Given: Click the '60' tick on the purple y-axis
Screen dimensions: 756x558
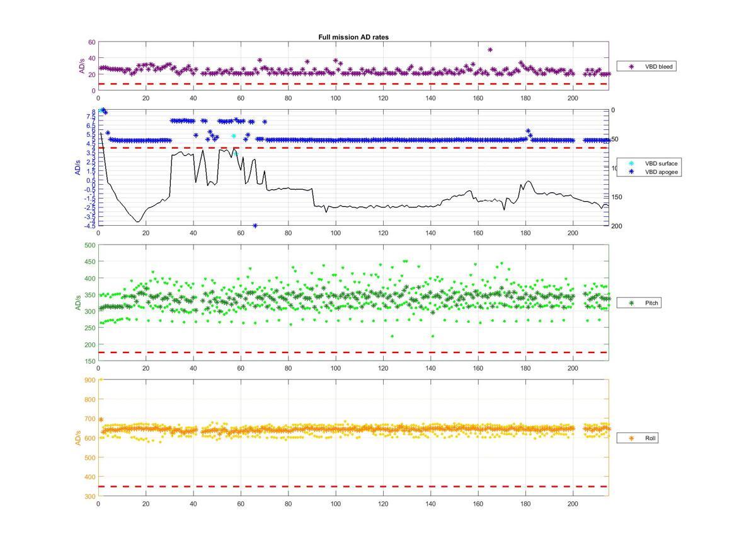Looking at the screenshot, I should click(x=91, y=42).
